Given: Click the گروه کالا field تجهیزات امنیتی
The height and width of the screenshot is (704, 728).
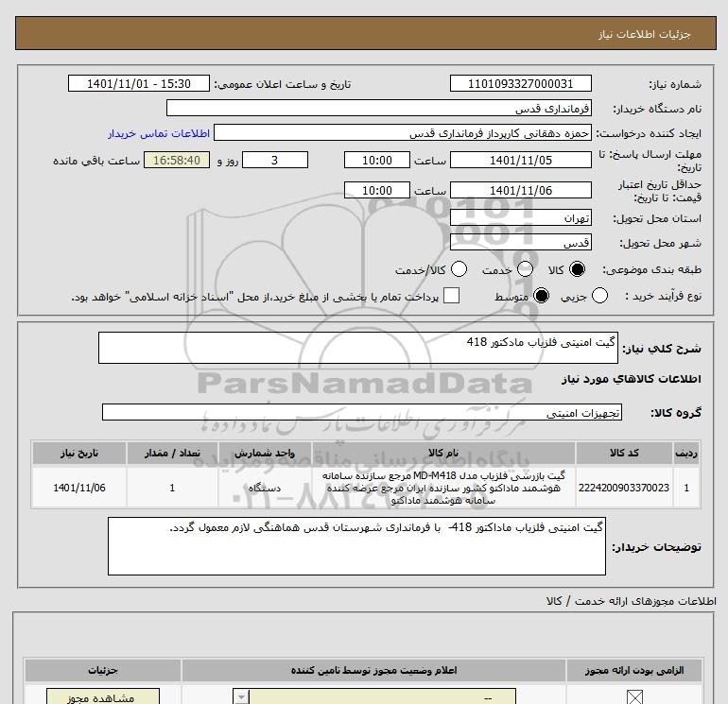Looking at the screenshot, I should [362, 412].
